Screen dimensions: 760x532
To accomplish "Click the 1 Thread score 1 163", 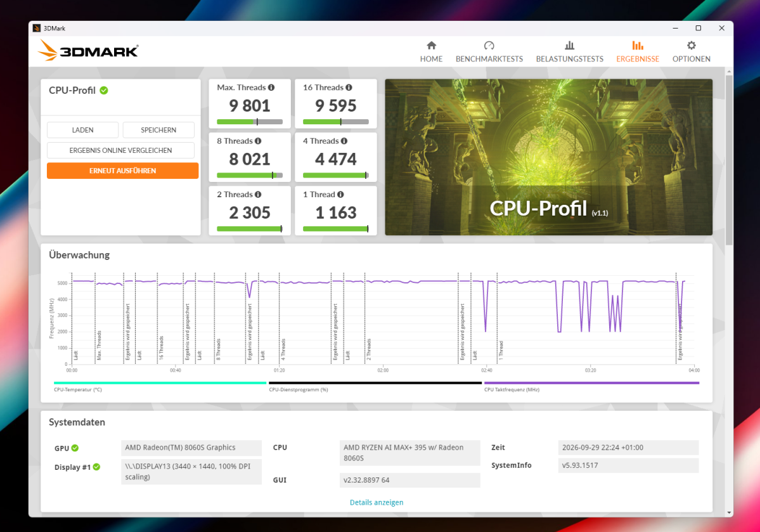I will 336,212.
